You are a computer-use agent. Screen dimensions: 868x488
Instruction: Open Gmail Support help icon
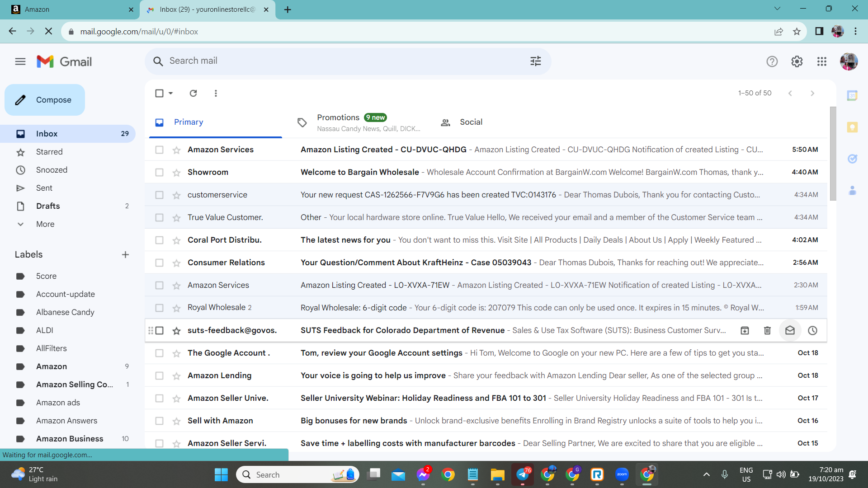tap(772, 61)
